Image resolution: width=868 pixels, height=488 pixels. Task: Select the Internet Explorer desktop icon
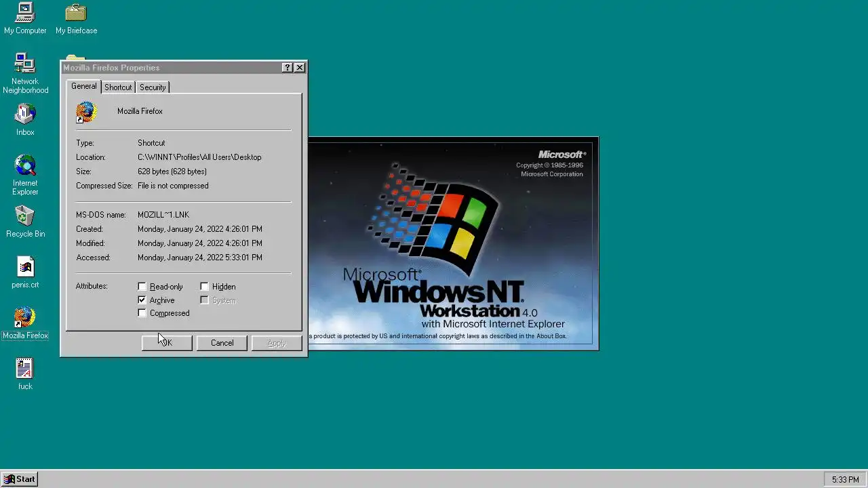25,175
